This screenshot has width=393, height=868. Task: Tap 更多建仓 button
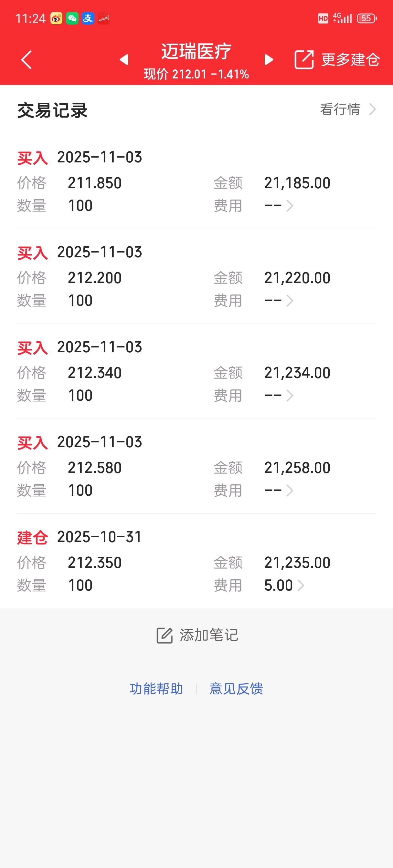350,60
